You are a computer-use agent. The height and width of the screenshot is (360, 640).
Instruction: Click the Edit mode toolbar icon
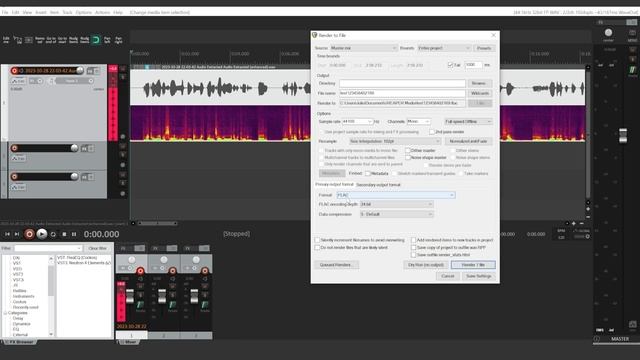click(6, 40)
